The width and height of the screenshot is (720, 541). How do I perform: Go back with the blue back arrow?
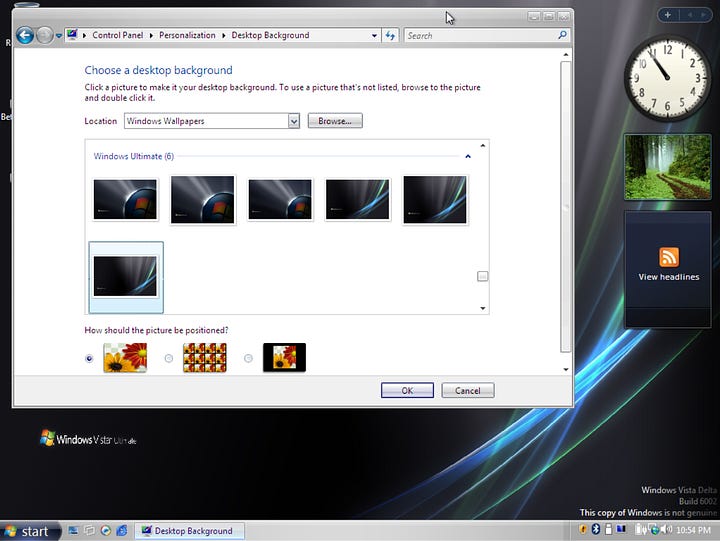click(x=25, y=35)
